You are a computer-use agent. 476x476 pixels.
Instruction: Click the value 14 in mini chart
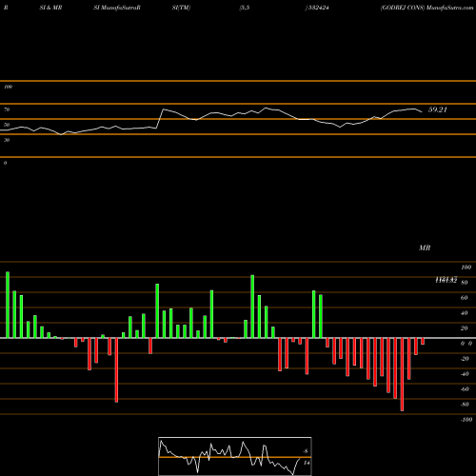[x=307, y=463]
